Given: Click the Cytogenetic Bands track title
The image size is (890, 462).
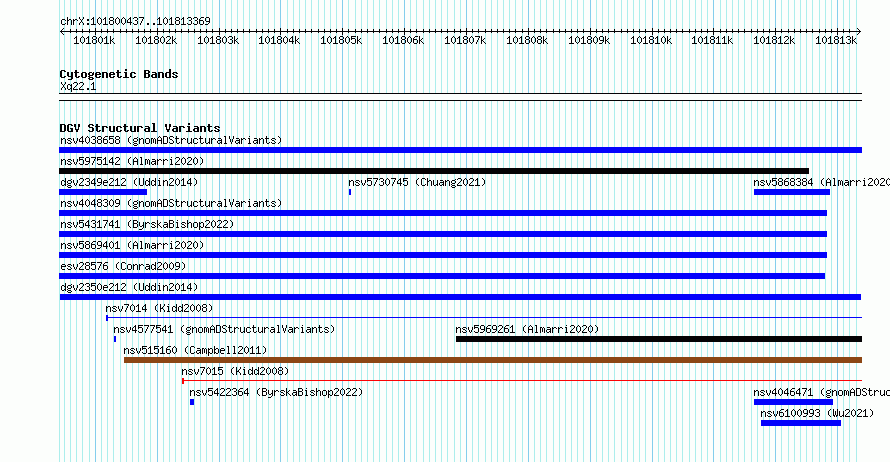Looking at the screenshot, I should (x=119, y=74).
